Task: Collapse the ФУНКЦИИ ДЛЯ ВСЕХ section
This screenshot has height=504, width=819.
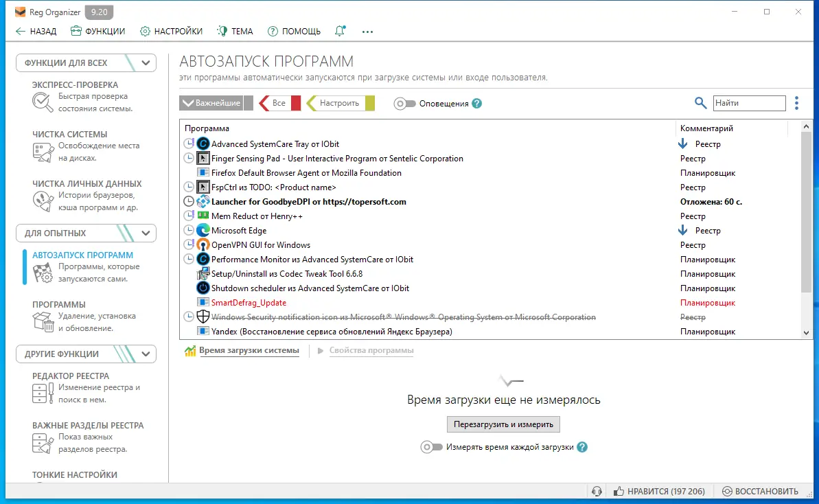Action: [x=146, y=62]
